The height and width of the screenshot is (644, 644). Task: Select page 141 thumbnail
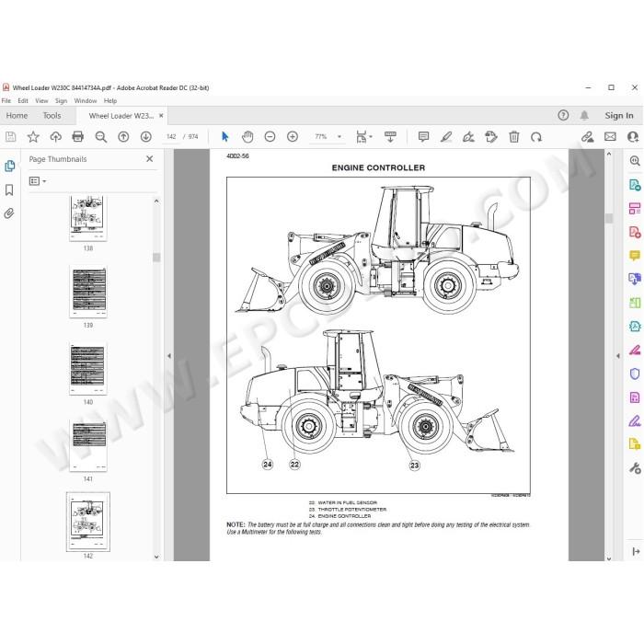[x=88, y=445]
